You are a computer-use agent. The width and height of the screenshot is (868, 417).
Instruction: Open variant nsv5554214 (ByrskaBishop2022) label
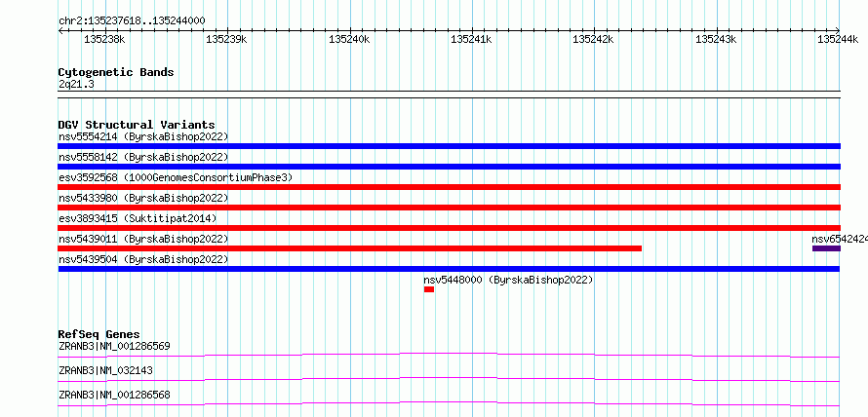[142, 136]
